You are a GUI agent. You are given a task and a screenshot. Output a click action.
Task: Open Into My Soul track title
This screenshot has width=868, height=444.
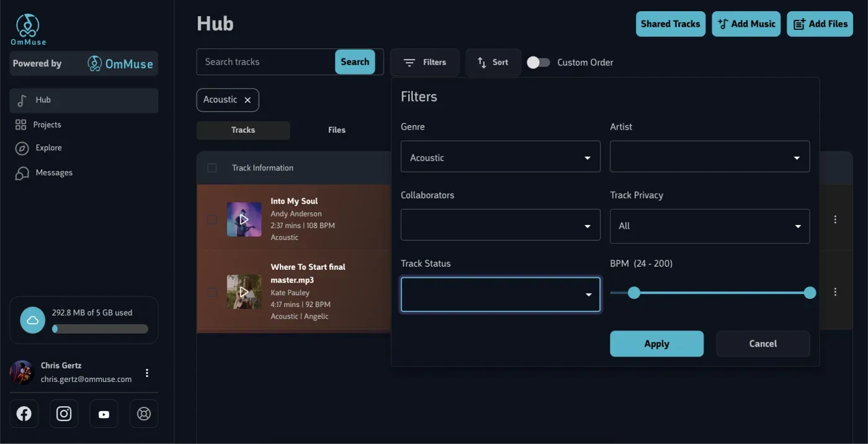294,202
